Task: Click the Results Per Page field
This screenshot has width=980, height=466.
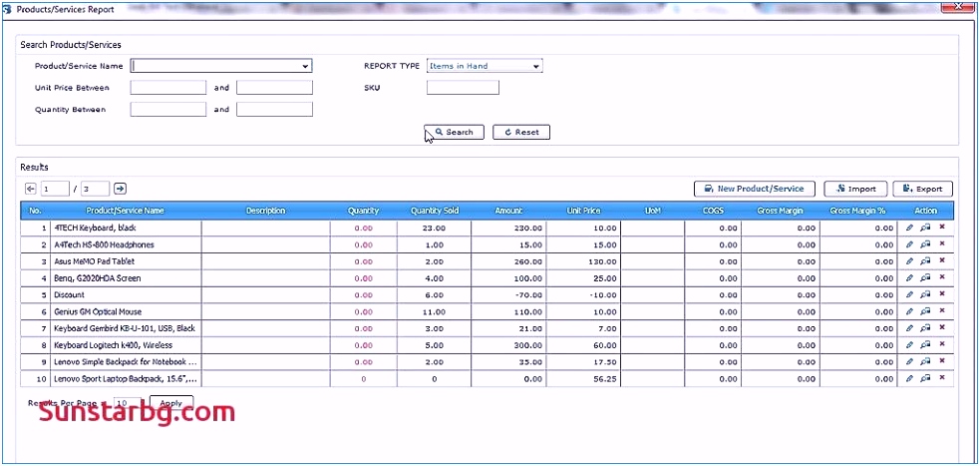Action: (129, 403)
